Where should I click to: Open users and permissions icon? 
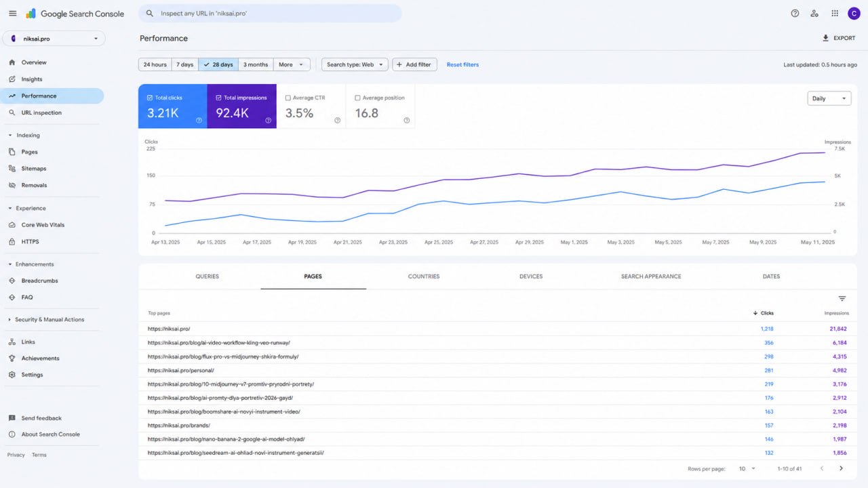[x=814, y=14]
